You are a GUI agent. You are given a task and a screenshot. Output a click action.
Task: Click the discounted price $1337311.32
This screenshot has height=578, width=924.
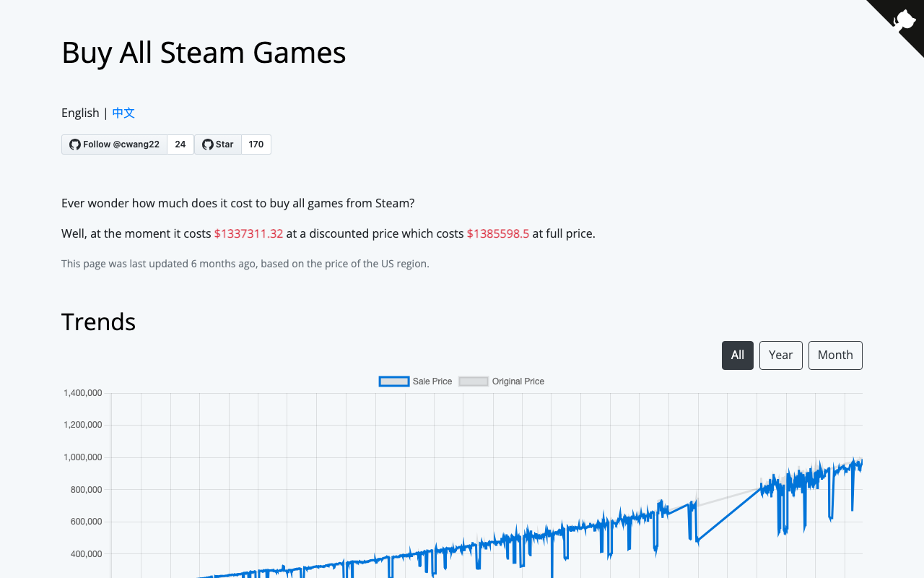coord(248,233)
